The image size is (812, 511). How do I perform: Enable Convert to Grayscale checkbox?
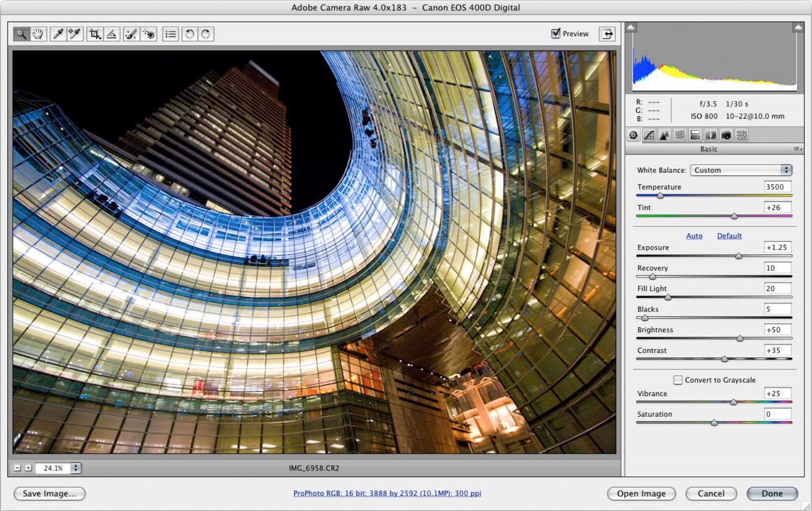click(678, 380)
